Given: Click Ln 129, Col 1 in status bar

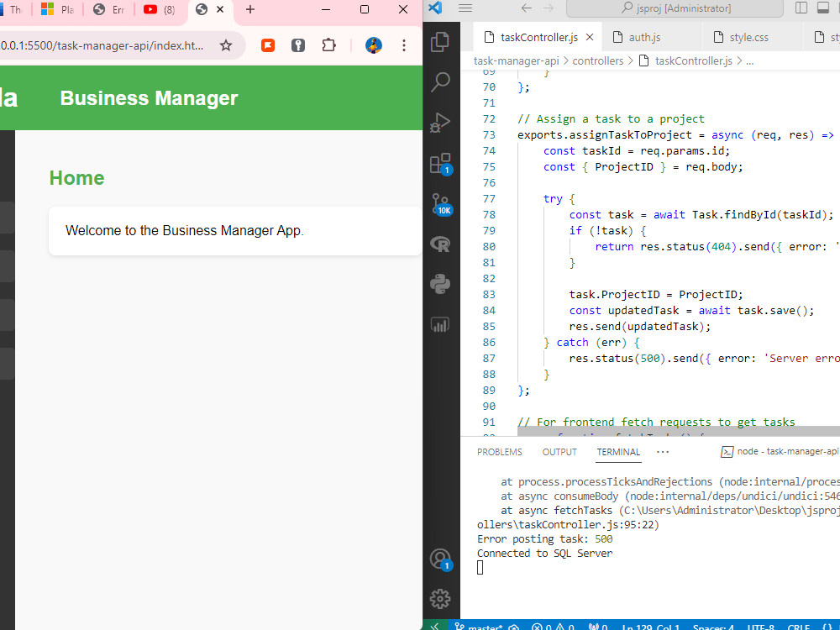Looking at the screenshot, I should click(650, 627).
